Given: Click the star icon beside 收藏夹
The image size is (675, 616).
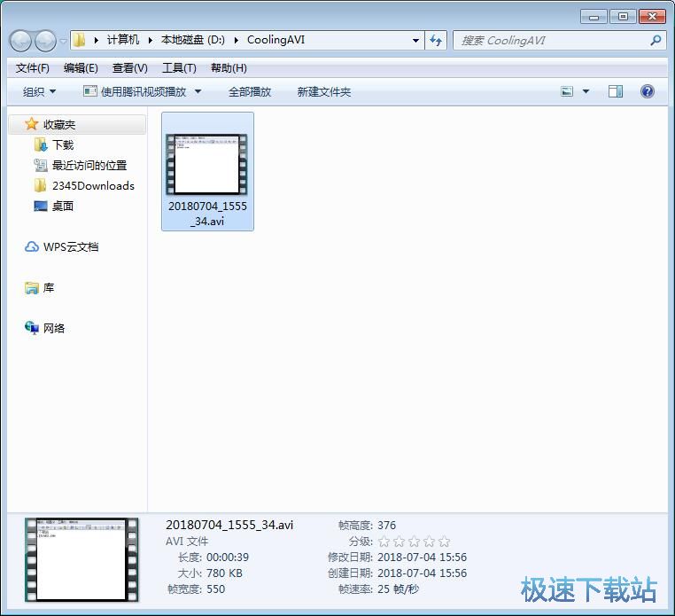Looking at the screenshot, I should (31, 124).
